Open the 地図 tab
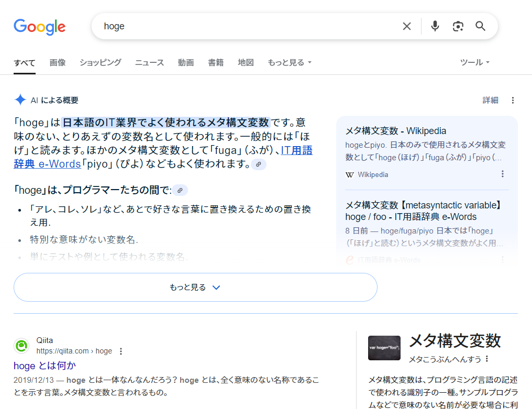Screen dimensions: 532x409 246,62
